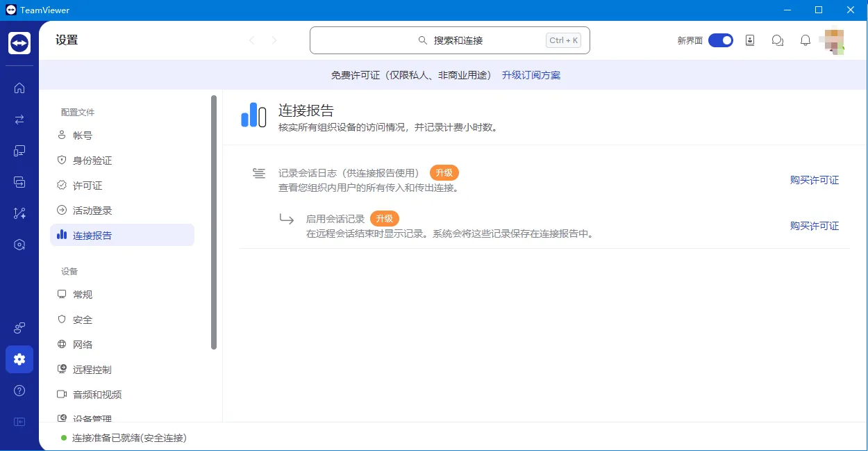Click the 升级订阅方案 link
Image resolution: width=868 pixels, height=451 pixels.
coord(531,75)
